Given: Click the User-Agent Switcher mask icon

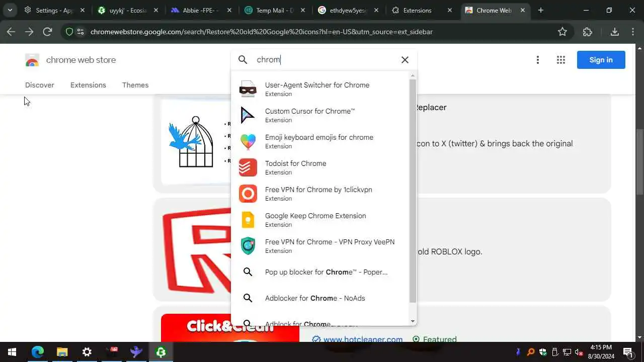Looking at the screenshot, I should [x=248, y=89].
